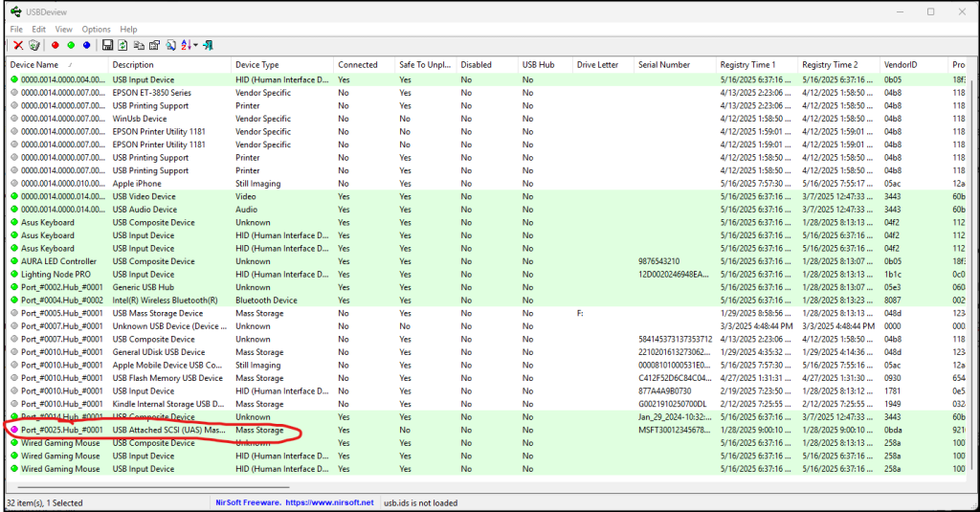Select the WinUsb Device description cell
The image size is (980, 512).
[140, 119]
